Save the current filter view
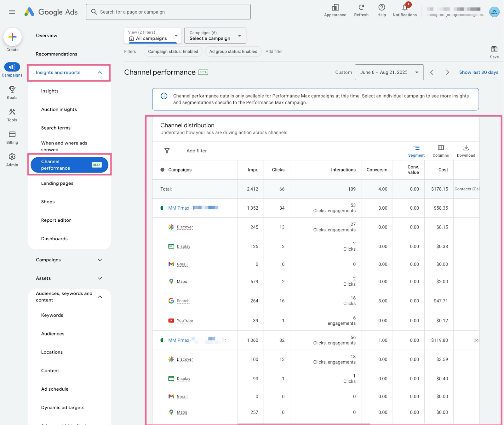Screen dimensions: 504x425 [x=494, y=52]
